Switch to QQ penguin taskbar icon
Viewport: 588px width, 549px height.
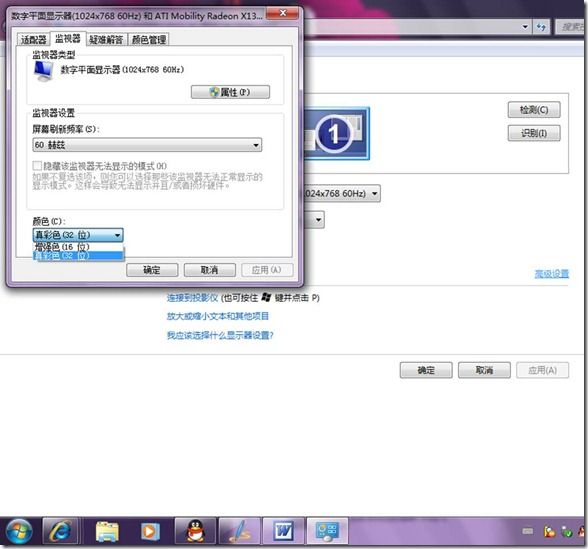195,531
